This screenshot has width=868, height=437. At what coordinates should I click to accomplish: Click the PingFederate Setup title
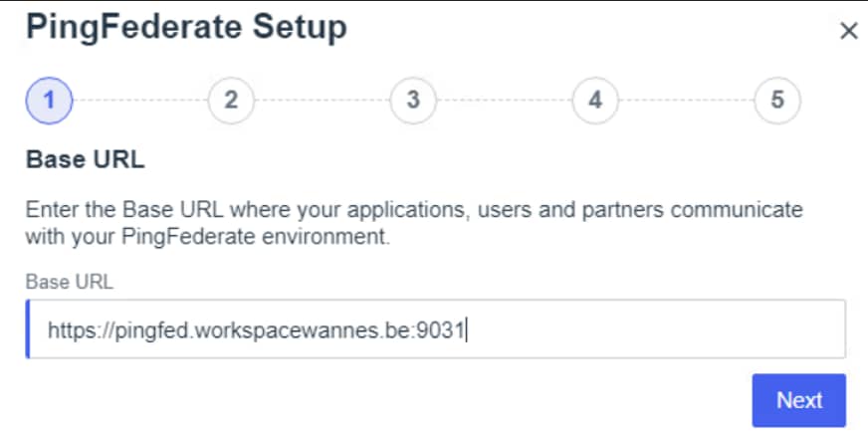pyautogui.click(x=186, y=28)
